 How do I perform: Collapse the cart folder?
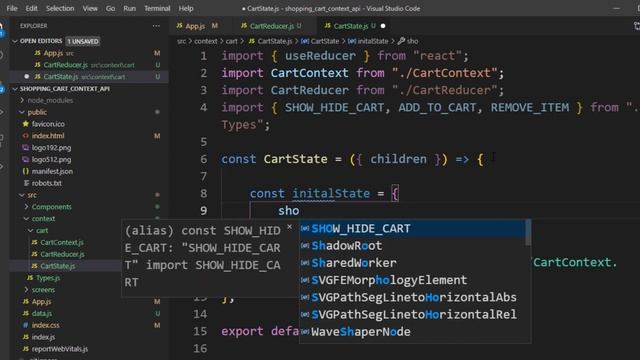[42, 231]
